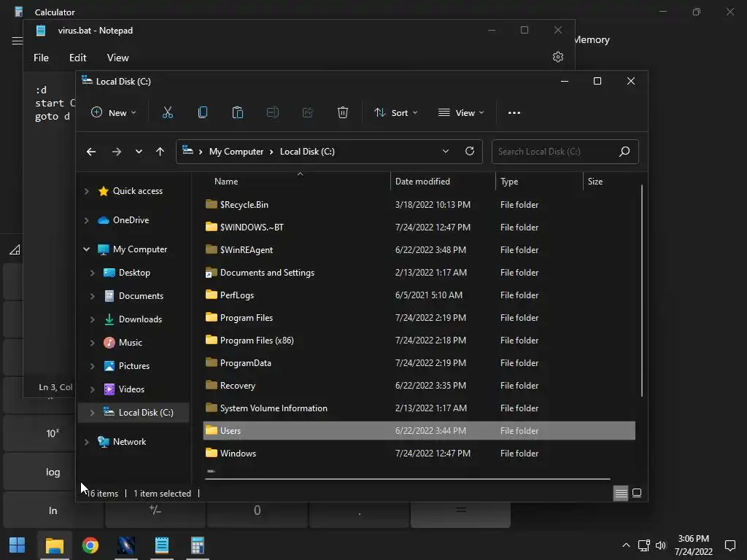747x560 pixels.
Task: Select Pictures in the navigation pane
Action: (x=134, y=366)
